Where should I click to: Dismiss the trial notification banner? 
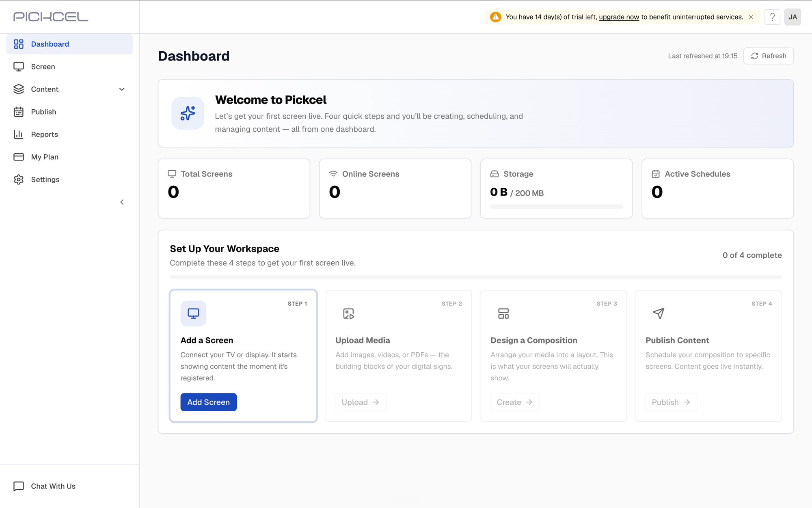[x=751, y=17]
